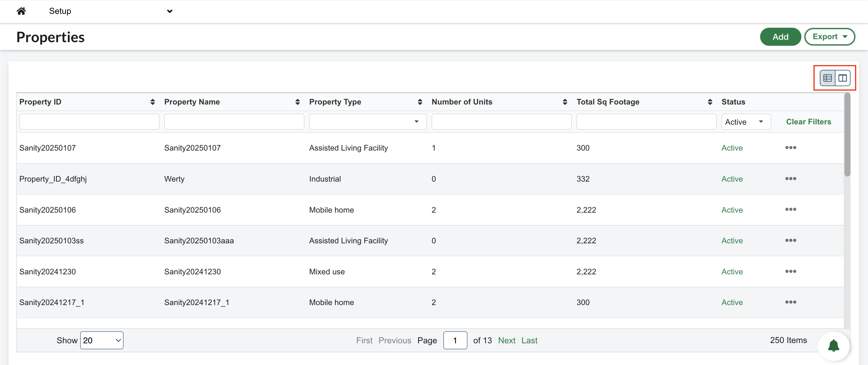The width and height of the screenshot is (868, 365).
Task: Open three-dot menu for Sanity20241230 row
Action: [791, 271]
